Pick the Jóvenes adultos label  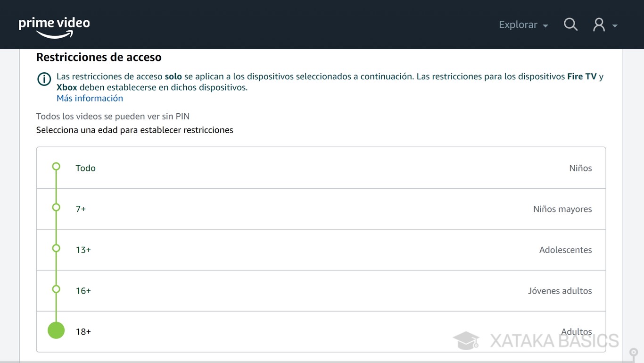(560, 291)
